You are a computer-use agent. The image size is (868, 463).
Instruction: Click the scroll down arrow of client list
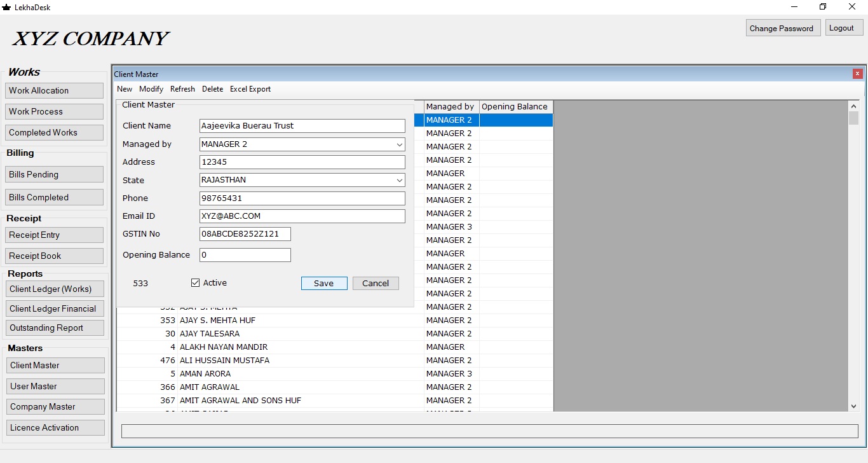(853, 406)
